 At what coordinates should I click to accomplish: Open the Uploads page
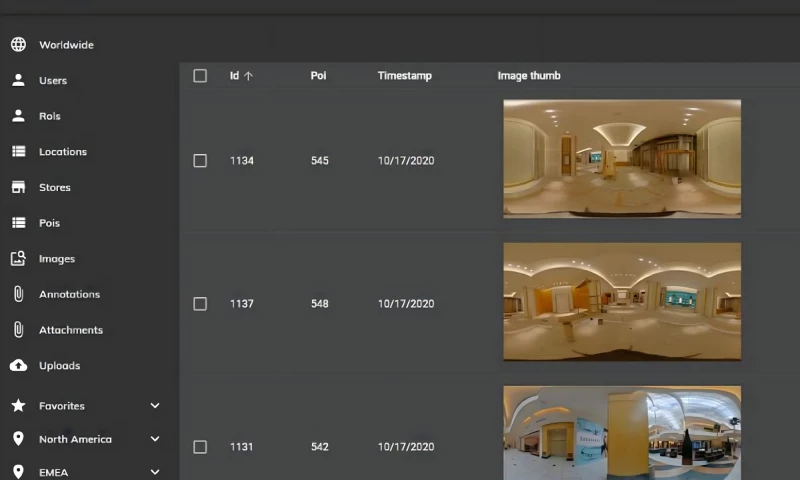[60, 366]
